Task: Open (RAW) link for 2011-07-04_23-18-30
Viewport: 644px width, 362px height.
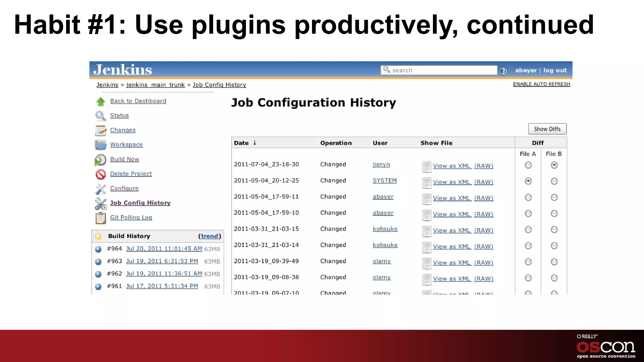Action: point(484,166)
